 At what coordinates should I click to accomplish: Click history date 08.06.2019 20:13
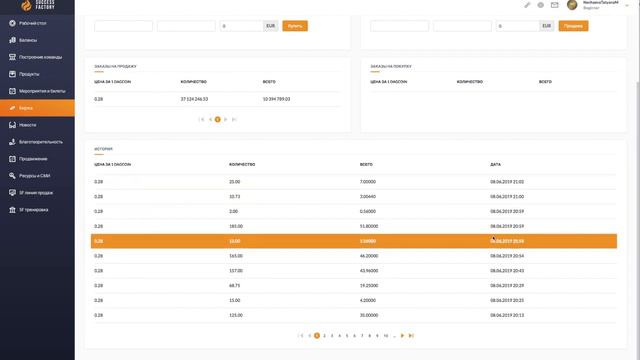[507, 315]
